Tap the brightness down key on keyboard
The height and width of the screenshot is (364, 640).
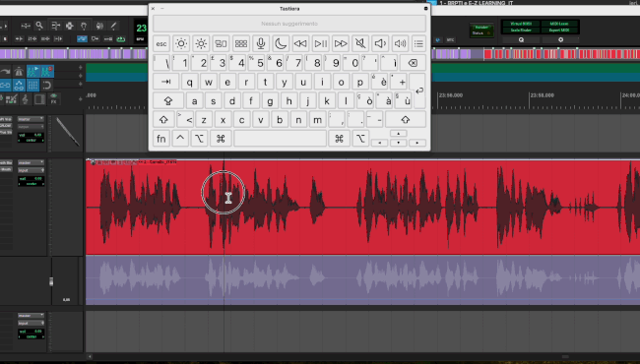point(181,43)
